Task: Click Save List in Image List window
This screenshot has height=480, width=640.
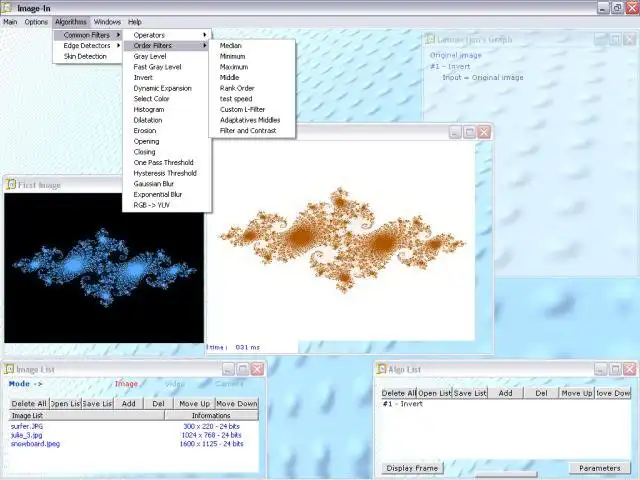Action: (97, 403)
